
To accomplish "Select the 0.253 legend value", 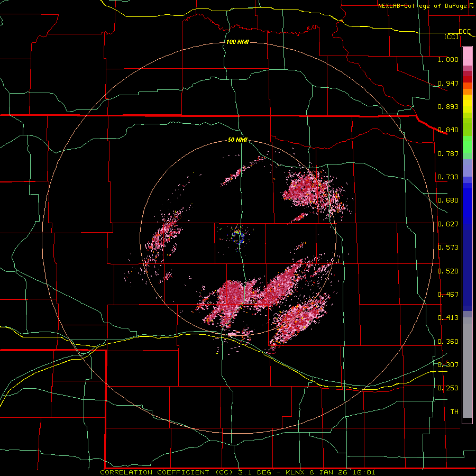I will tap(448, 388).
